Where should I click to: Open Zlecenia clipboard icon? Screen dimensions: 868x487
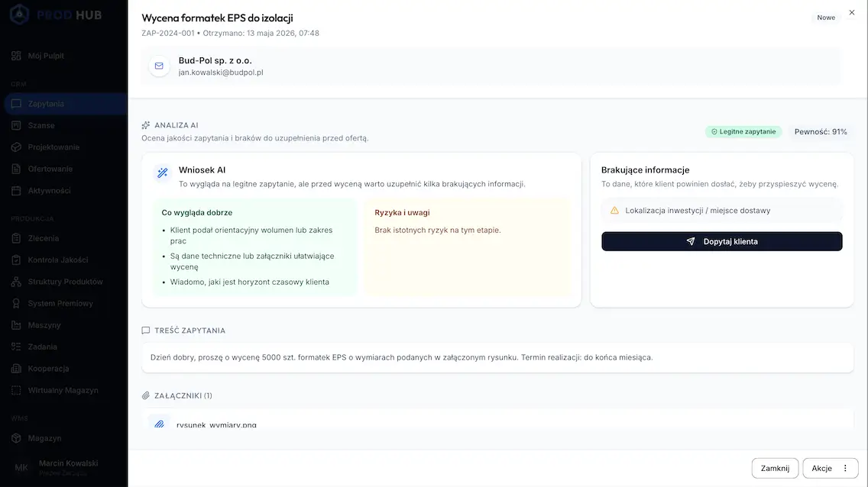(16, 238)
